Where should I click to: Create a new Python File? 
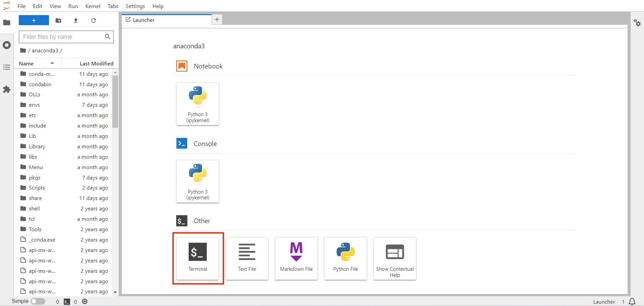pyautogui.click(x=345, y=258)
